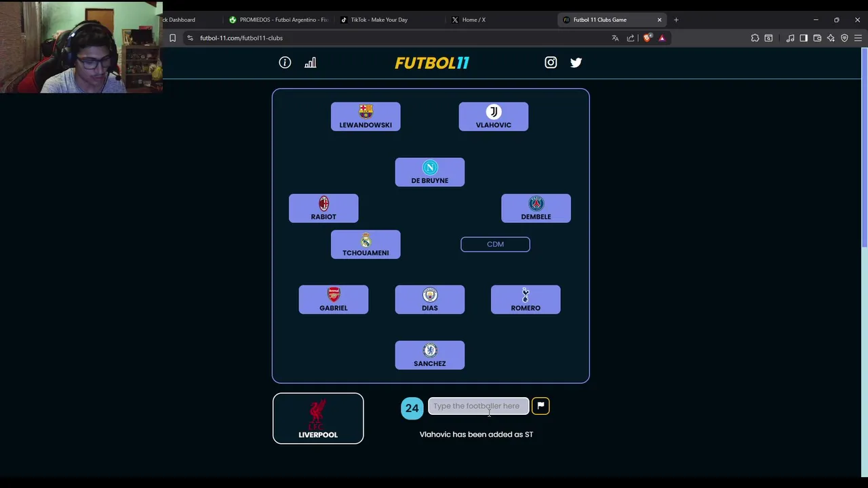Image resolution: width=868 pixels, height=488 pixels.
Task: Click the bookmark icon in toolbar
Action: pyautogui.click(x=172, y=38)
